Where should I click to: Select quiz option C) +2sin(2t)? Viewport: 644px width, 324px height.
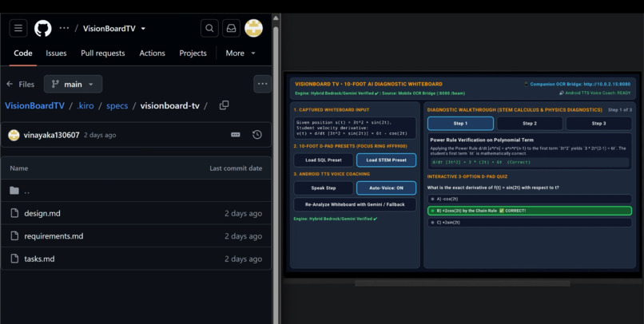point(530,223)
